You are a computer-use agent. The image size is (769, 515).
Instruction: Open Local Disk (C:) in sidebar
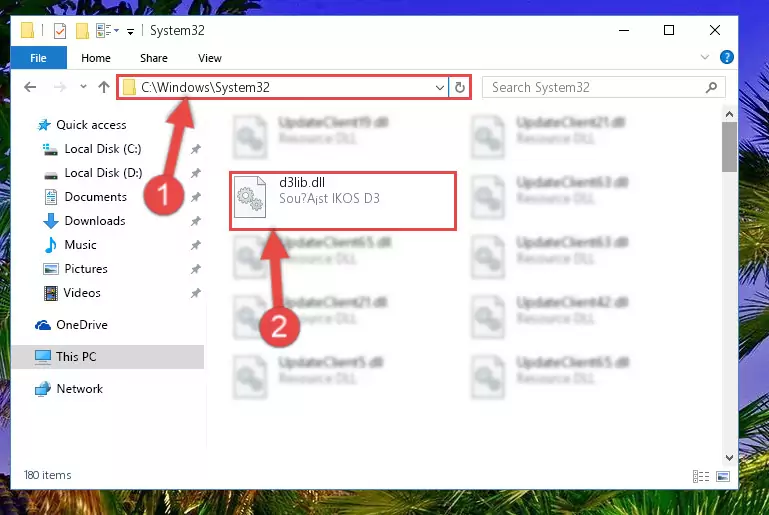pyautogui.click(x=103, y=149)
